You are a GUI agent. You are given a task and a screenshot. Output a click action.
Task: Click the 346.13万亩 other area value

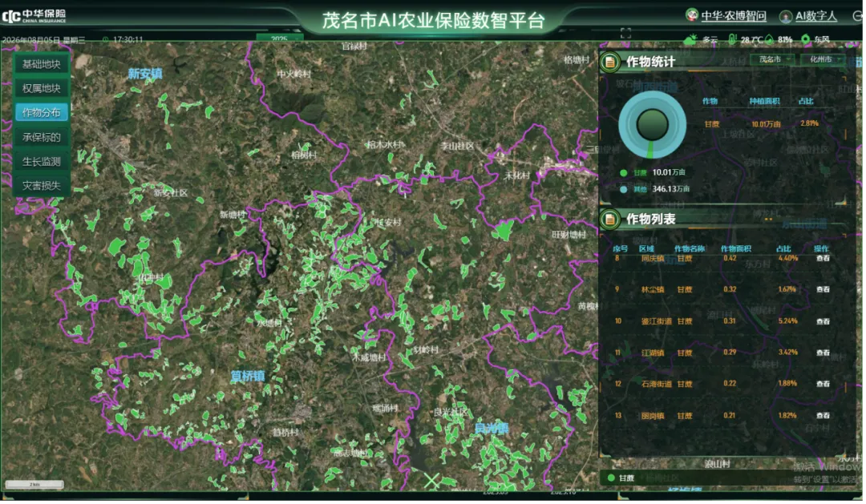click(671, 189)
